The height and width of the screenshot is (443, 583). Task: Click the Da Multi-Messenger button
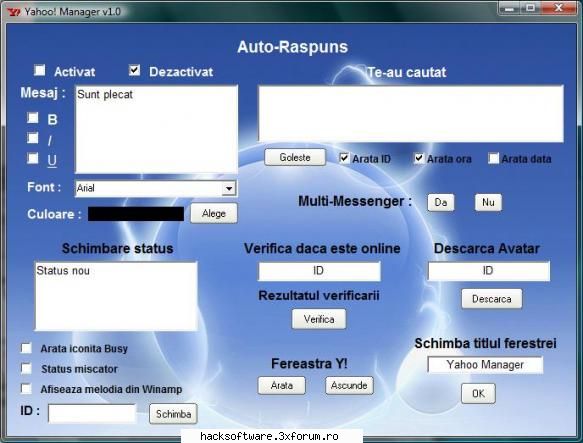441,202
